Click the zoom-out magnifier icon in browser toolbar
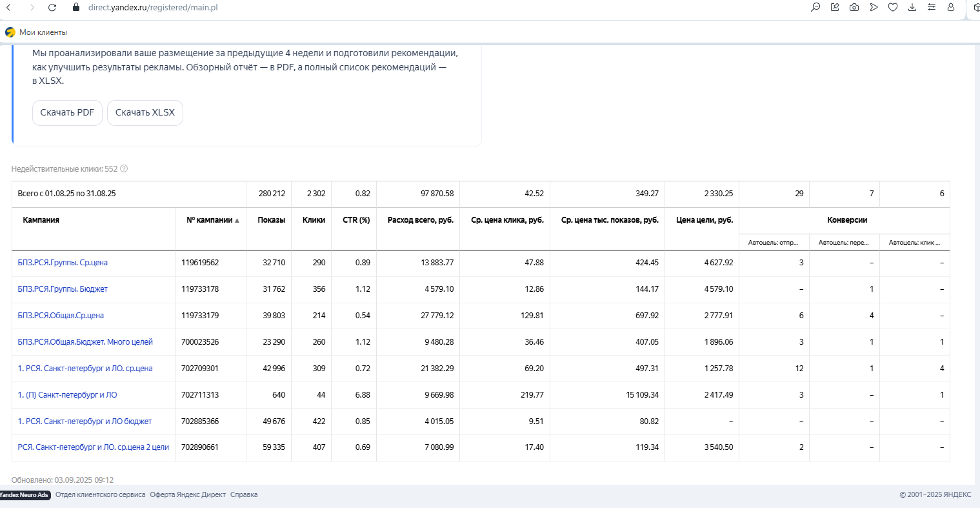The width and height of the screenshot is (980, 508). tap(815, 8)
